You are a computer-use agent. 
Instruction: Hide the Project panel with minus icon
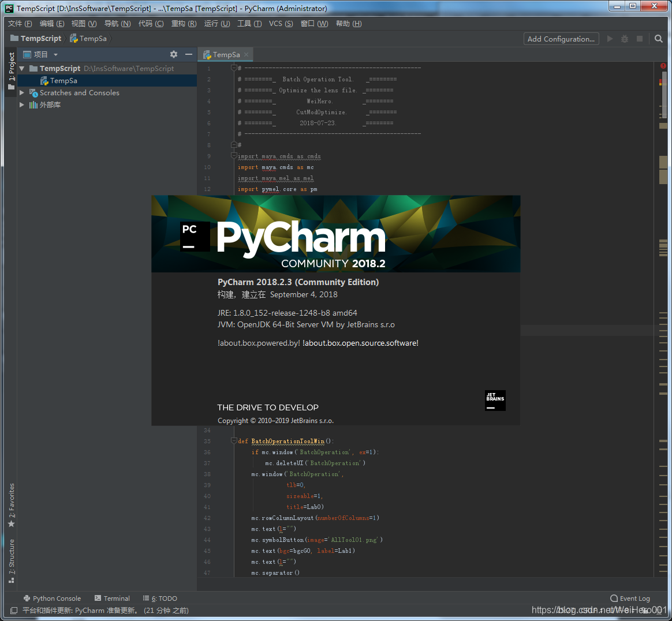pos(189,54)
